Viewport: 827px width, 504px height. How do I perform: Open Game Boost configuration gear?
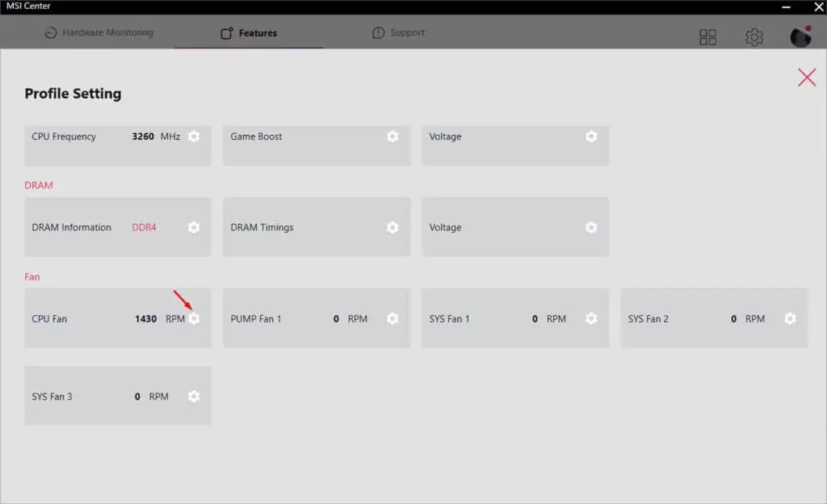tap(393, 136)
